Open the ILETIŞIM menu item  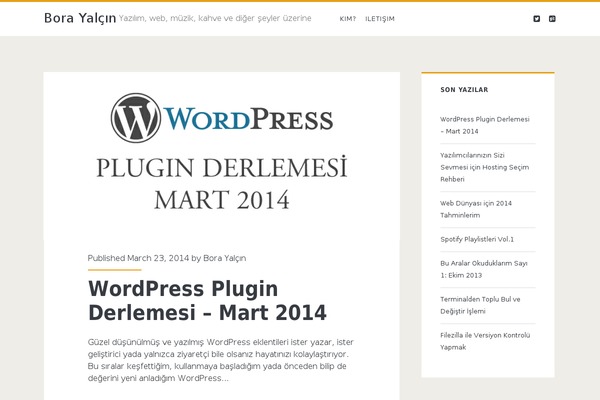click(x=380, y=19)
